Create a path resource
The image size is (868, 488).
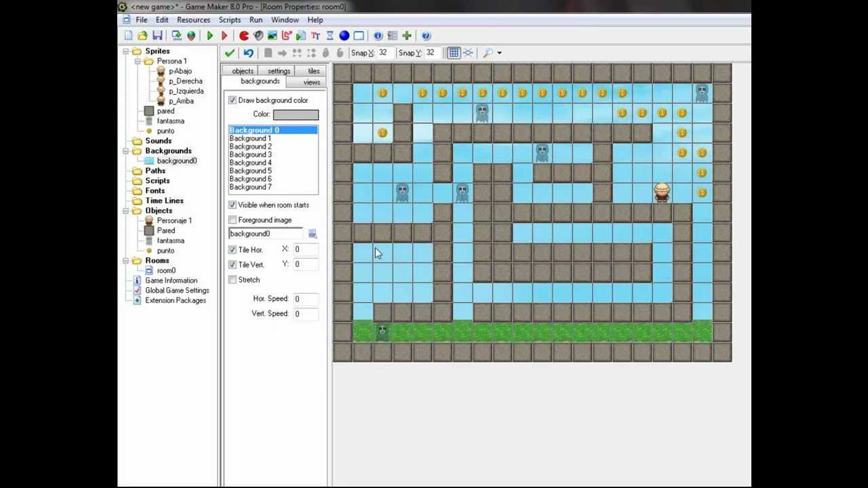286,36
